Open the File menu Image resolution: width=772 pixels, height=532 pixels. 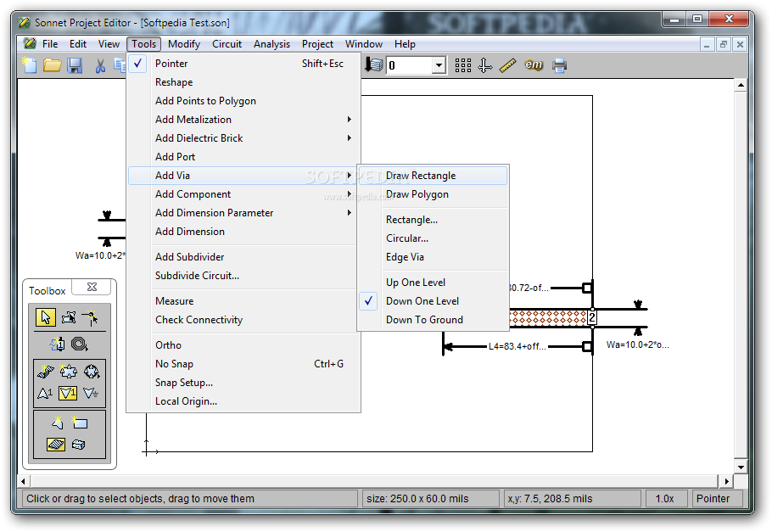(x=50, y=44)
